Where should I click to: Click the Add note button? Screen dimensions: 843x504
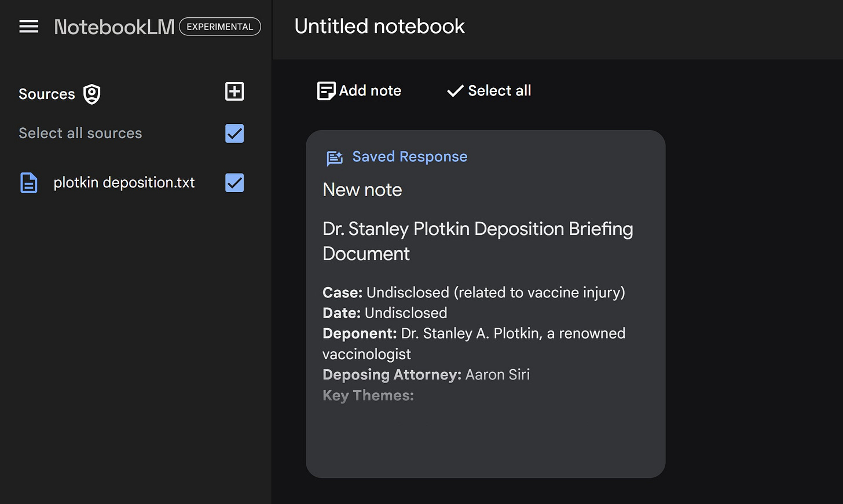click(x=359, y=91)
